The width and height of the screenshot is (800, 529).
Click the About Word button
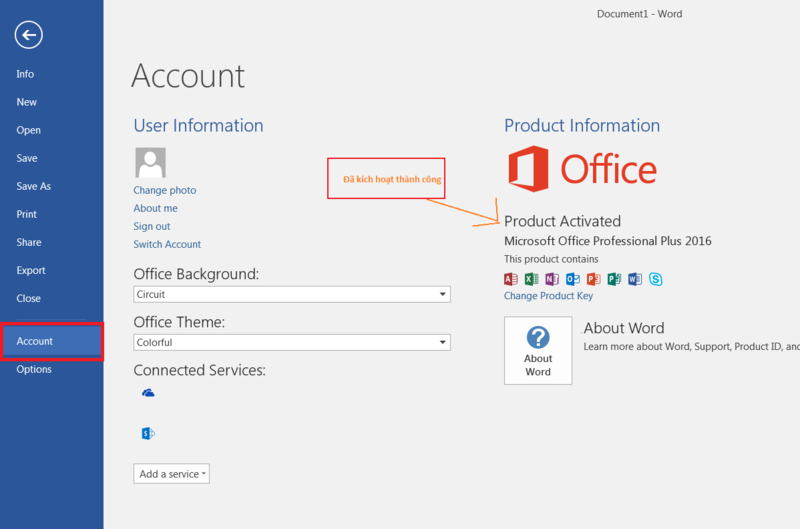coord(538,350)
